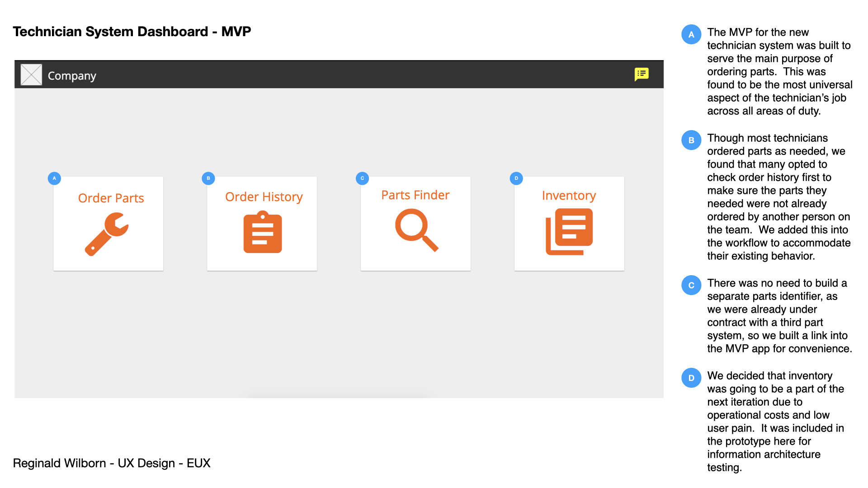Click the Technician System Dashboard - MVP title
The image size is (868, 488).
click(132, 32)
